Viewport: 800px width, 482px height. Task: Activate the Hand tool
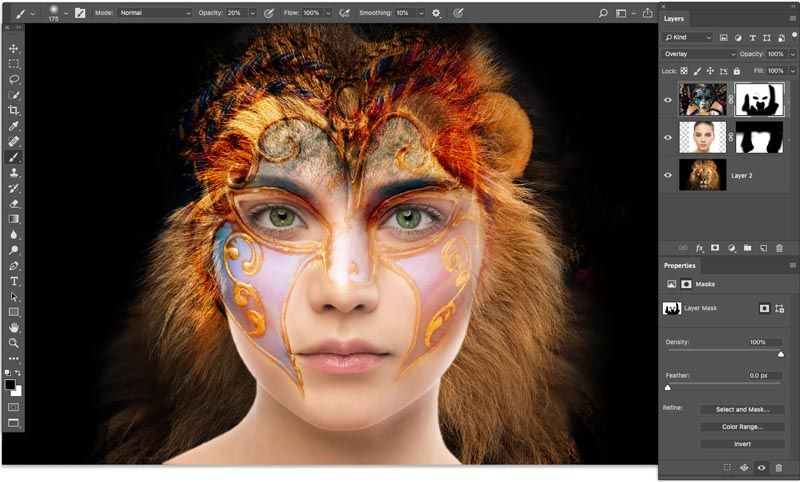14,327
